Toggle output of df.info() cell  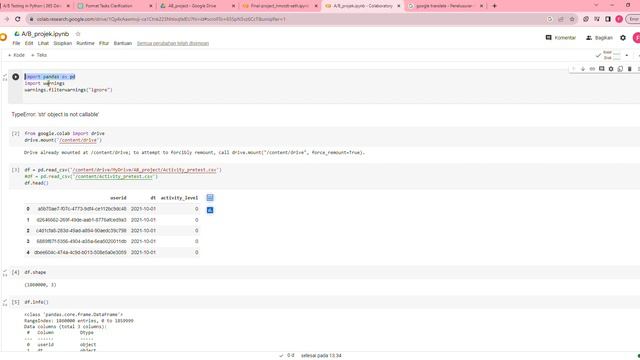coord(5,302)
